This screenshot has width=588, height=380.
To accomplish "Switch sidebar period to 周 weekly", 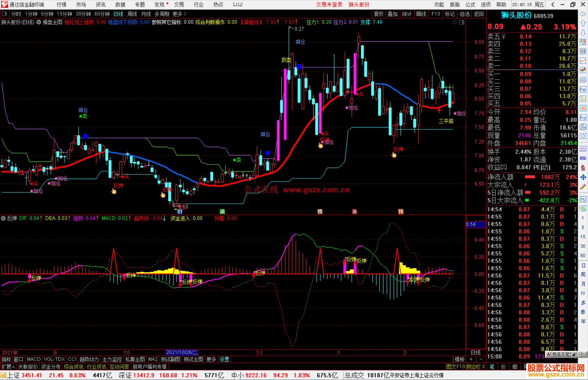I will (x=583, y=274).
